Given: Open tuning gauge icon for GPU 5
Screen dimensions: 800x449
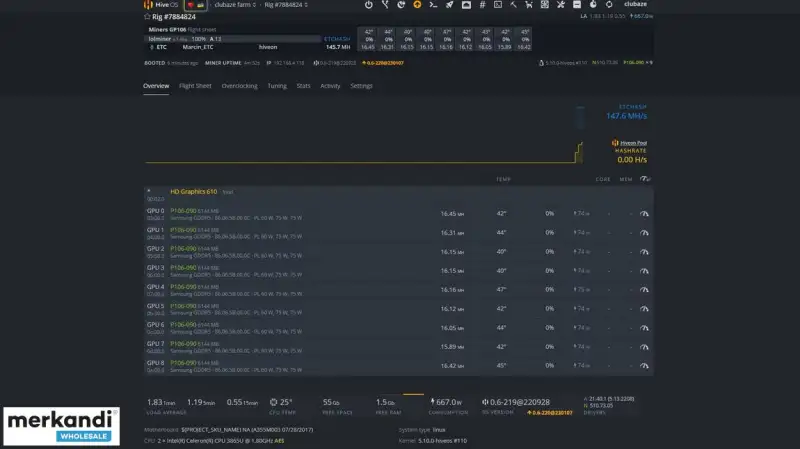Looking at the screenshot, I should click(x=644, y=309).
